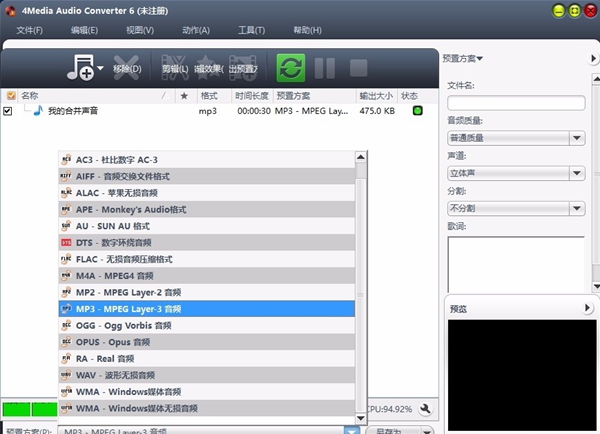Click the stop conversion button
Screen dimensions: 600x434
pos(359,68)
